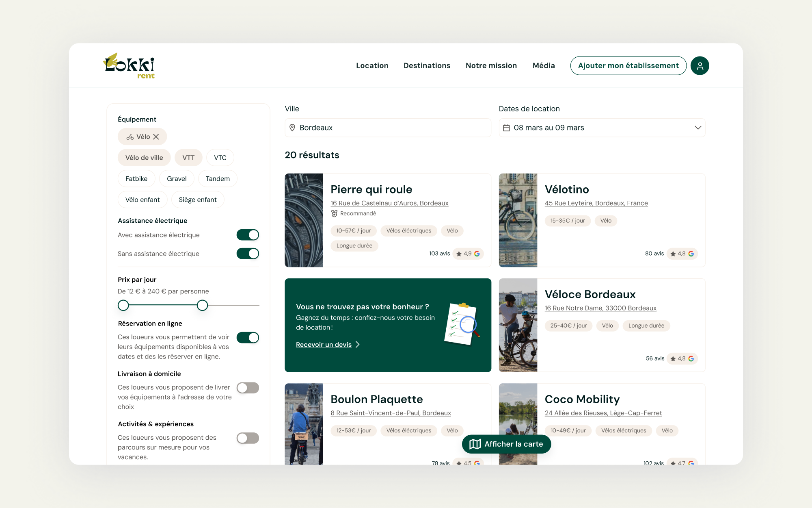This screenshot has width=812, height=508.
Task: Click the Lokki rent logo
Action: click(129, 66)
